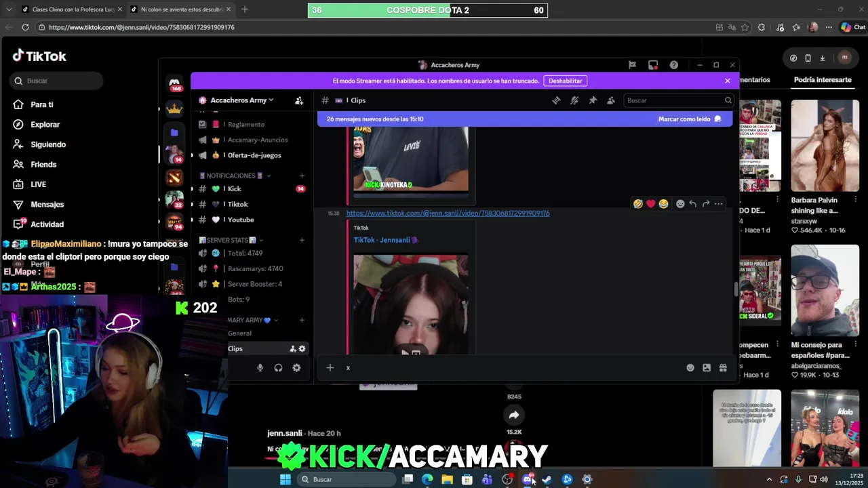This screenshot has width=868, height=488.
Task: Open emoji picker in Discord message bar
Action: coord(690,367)
